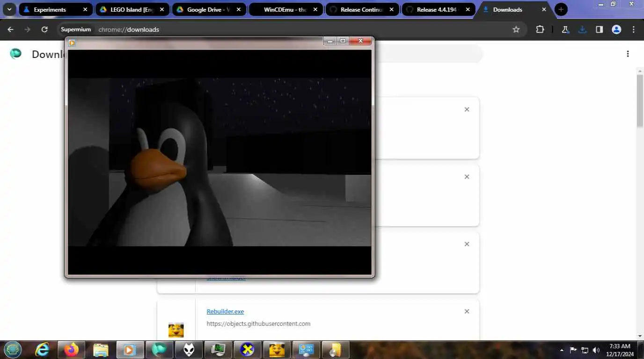Image resolution: width=644 pixels, height=359 pixels.
Task: Click the Supermium site chip
Action: click(x=76, y=29)
